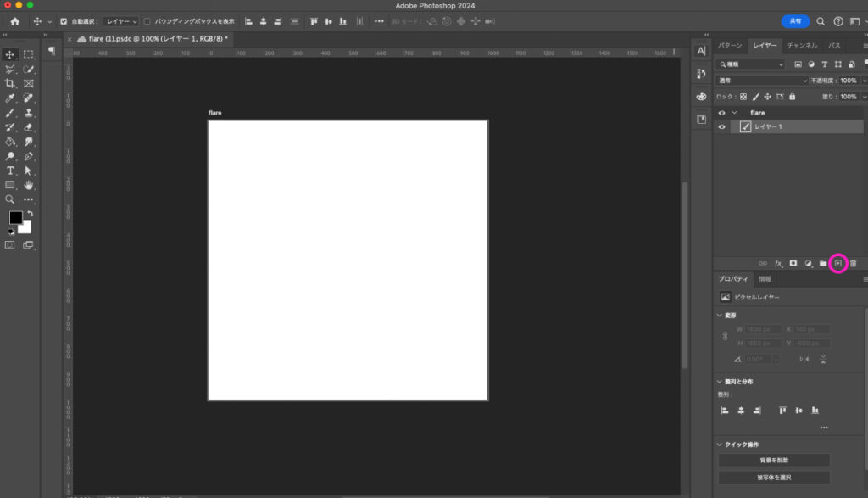
Task: Select the Hand tool
Action: click(29, 185)
